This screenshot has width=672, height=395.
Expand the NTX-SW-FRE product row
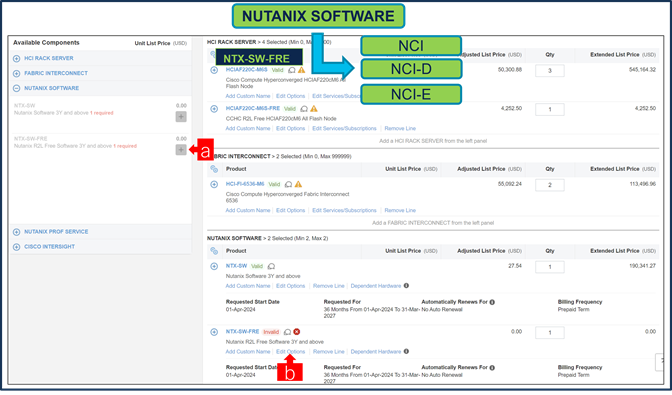[x=214, y=332]
